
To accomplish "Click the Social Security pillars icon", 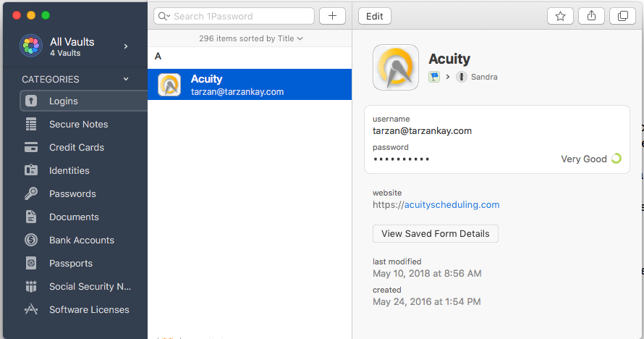I will (x=31, y=286).
